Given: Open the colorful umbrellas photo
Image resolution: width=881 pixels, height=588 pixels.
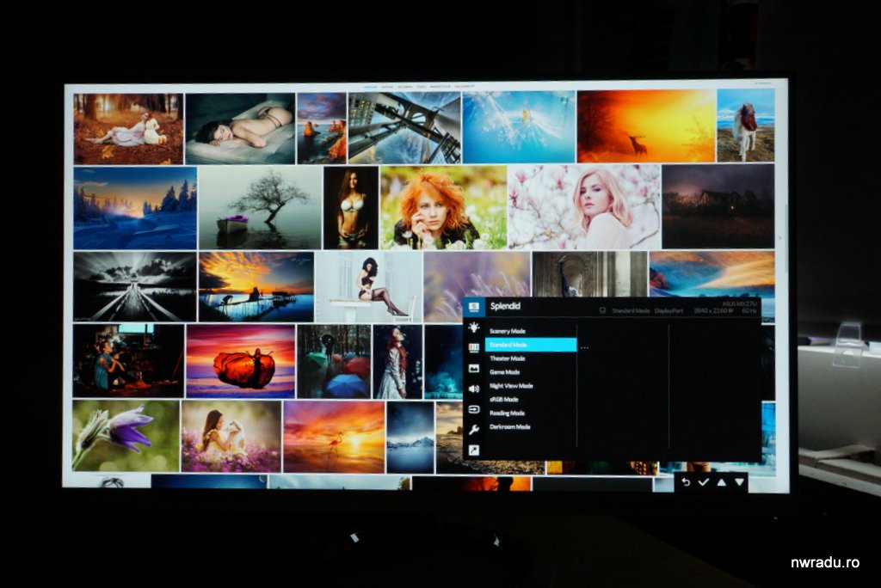Looking at the screenshot, I should 334,362.
